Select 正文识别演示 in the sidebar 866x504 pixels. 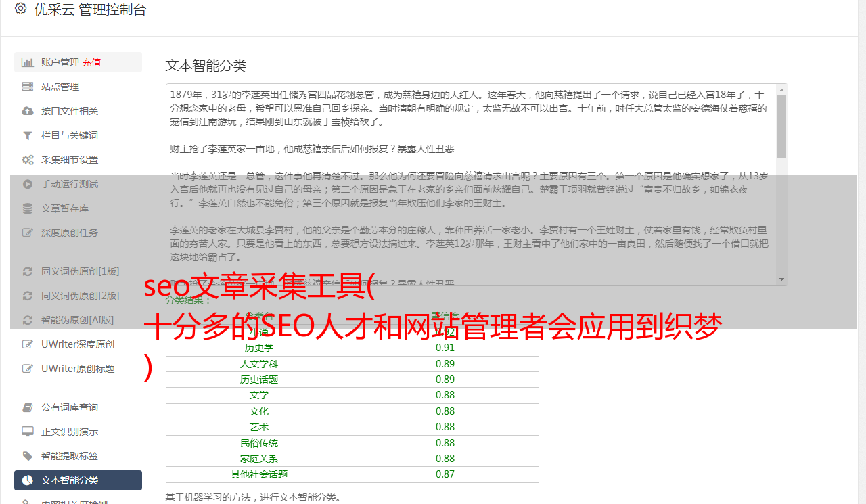78,432
